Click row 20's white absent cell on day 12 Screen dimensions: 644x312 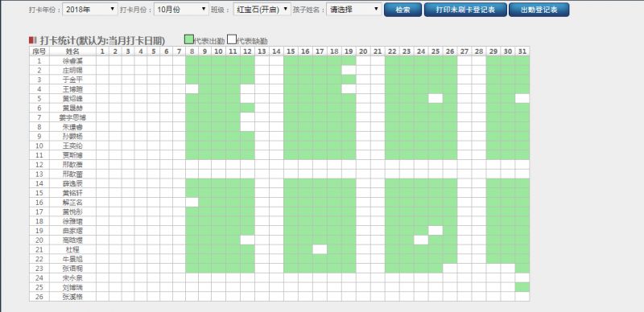(x=247, y=240)
